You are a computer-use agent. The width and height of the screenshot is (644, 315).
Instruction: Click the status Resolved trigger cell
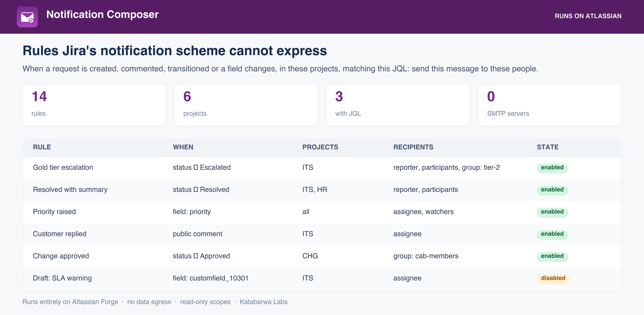[x=201, y=190]
